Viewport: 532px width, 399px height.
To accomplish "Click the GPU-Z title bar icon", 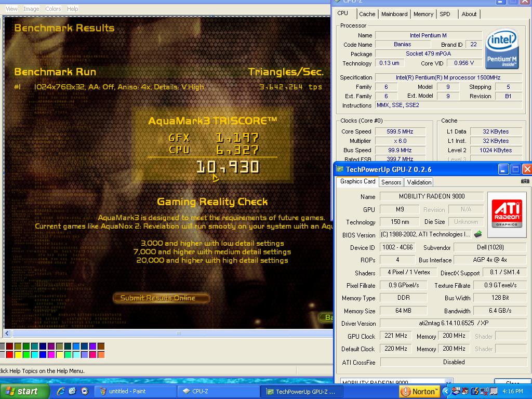I will tap(340, 169).
